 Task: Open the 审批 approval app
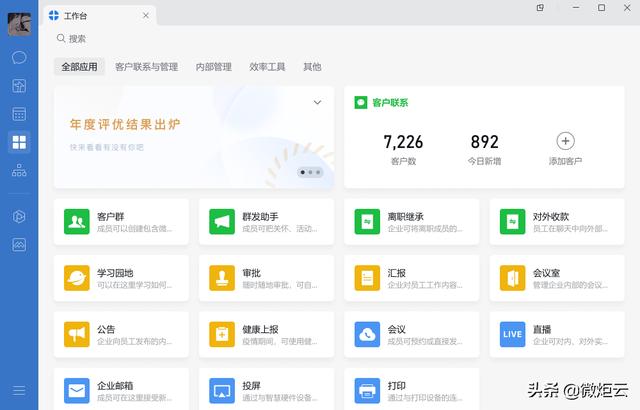point(266,278)
